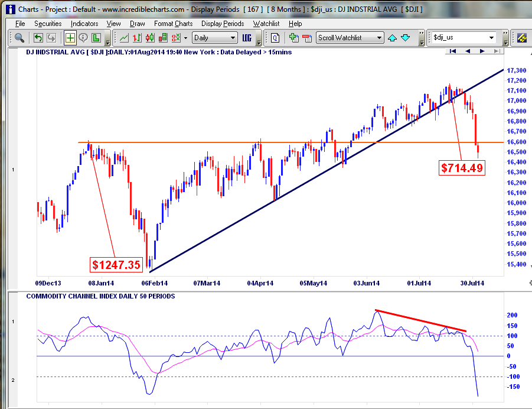Toggle the caption bubble tool

[x=83, y=38]
